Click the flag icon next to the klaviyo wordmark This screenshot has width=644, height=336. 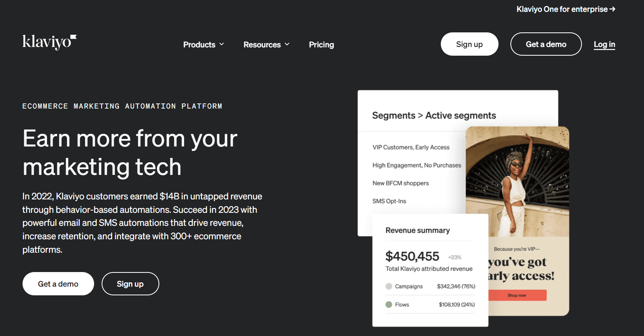click(74, 38)
